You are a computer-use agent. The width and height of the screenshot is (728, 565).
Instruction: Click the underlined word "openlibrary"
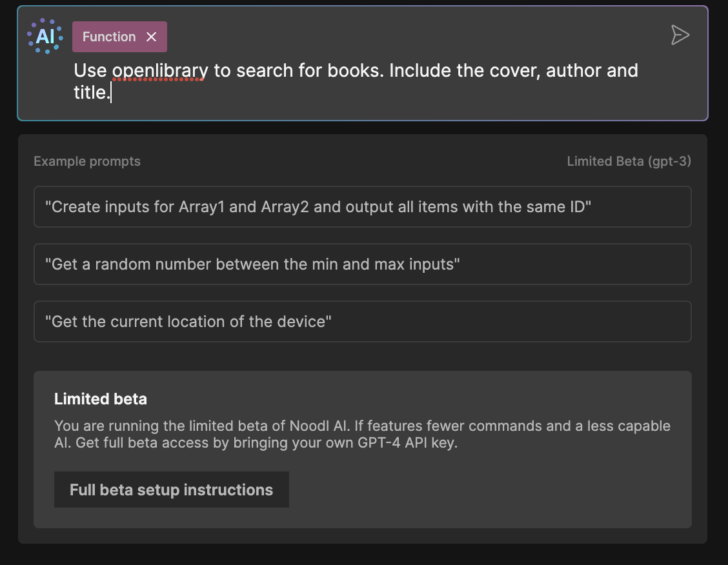pos(160,70)
